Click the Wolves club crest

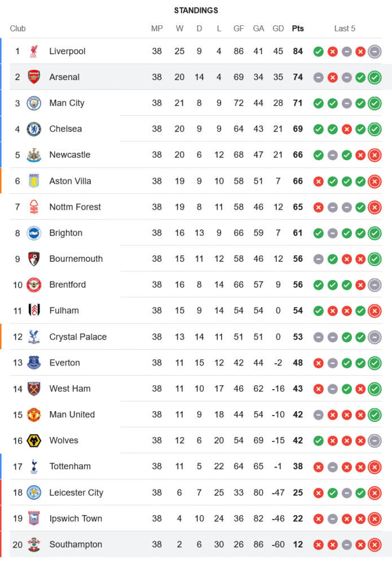[34, 440]
